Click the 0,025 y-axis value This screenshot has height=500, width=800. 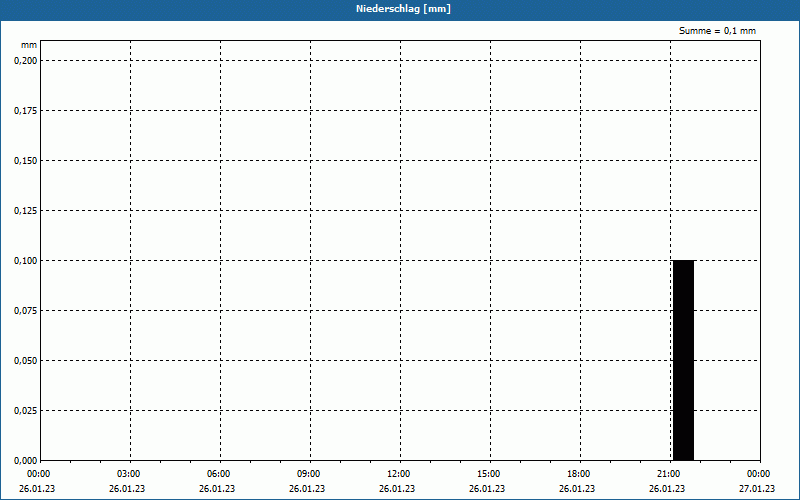(x=26, y=411)
